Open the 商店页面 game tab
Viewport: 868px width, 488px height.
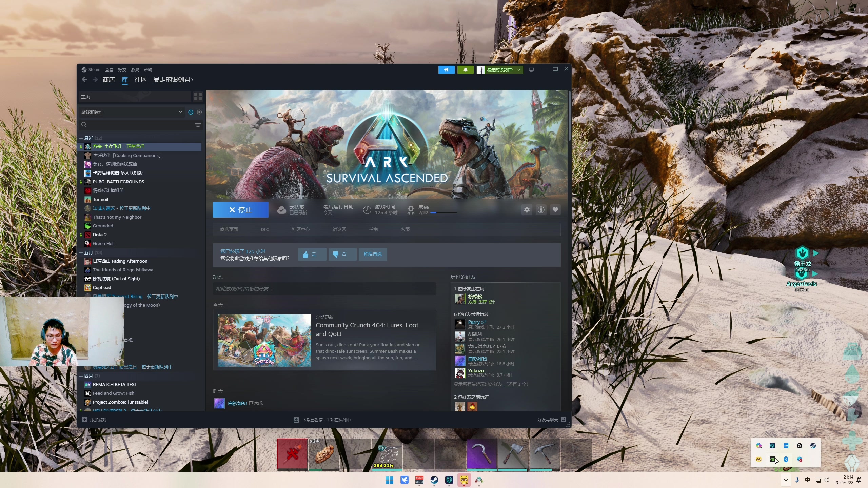click(229, 230)
